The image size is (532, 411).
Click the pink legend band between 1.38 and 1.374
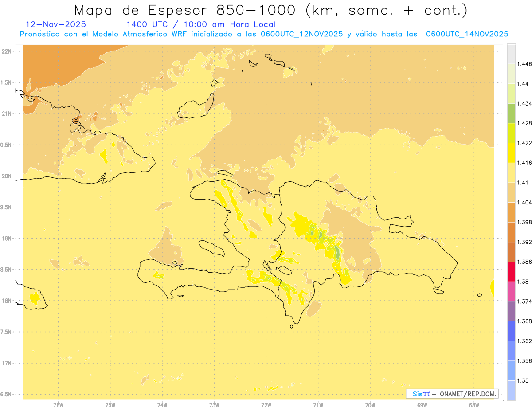pos(511,291)
